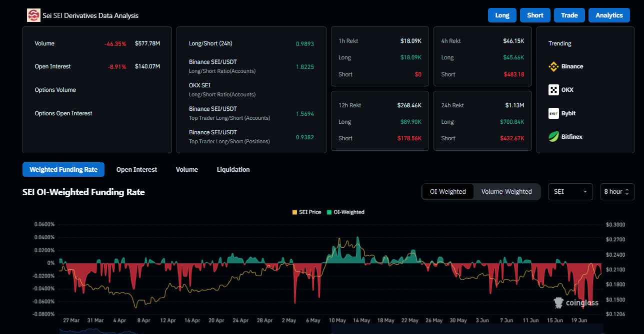
Task: Toggle OI-Weighted legend swatch
Action: (329, 212)
